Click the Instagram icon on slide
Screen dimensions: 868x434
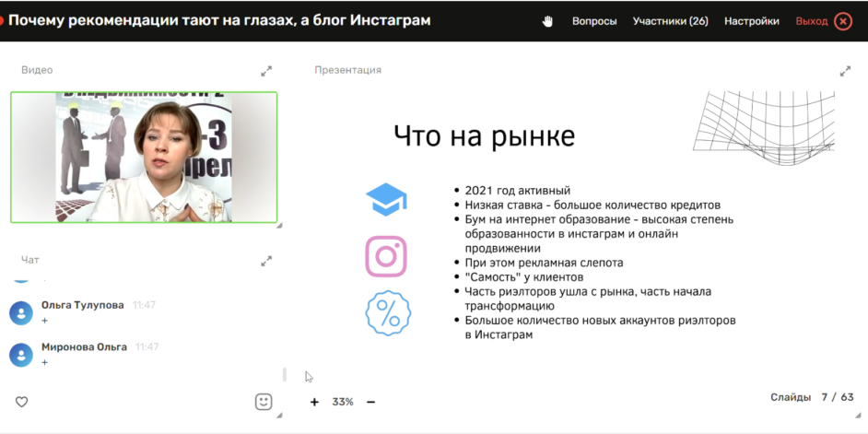click(386, 256)
